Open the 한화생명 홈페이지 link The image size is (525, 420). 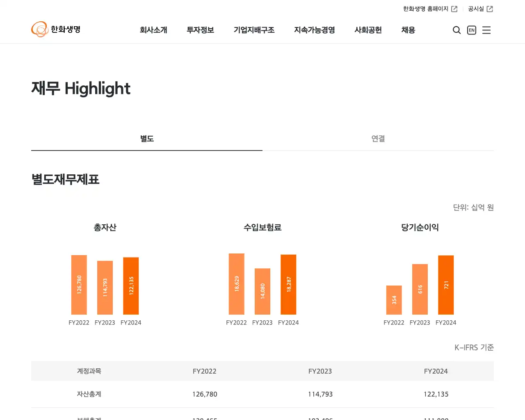425,9
